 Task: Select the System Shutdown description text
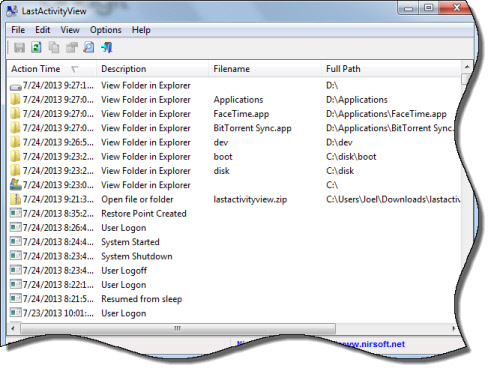coord(137,256)
